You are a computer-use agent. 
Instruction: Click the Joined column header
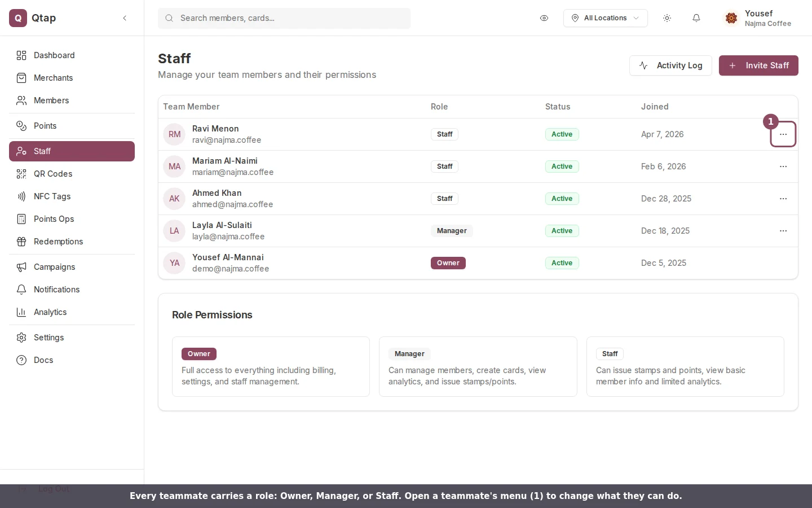pos(655,107)
